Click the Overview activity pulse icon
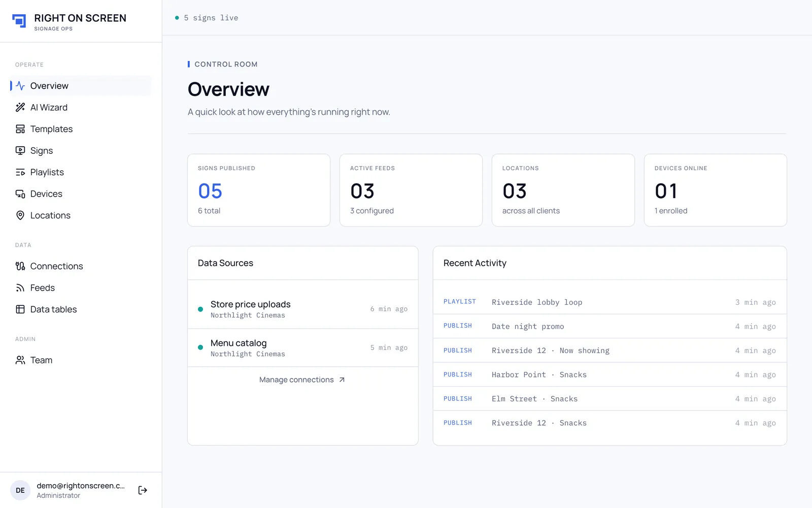The height and width of the screenshot is (508, 812). (x=20, y=86)
